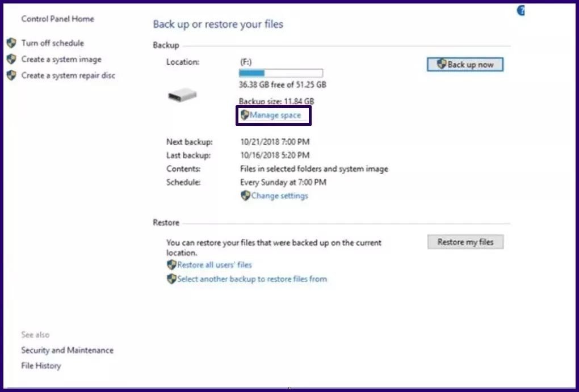Open Change settings link
The image size is (579, 392).
pyautogui.click(x=279, y=196)
